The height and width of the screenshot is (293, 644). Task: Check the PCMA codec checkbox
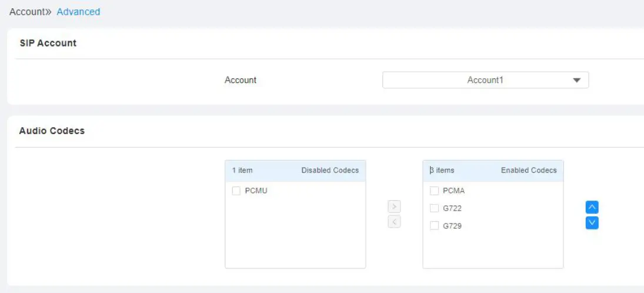click(434, 191)
